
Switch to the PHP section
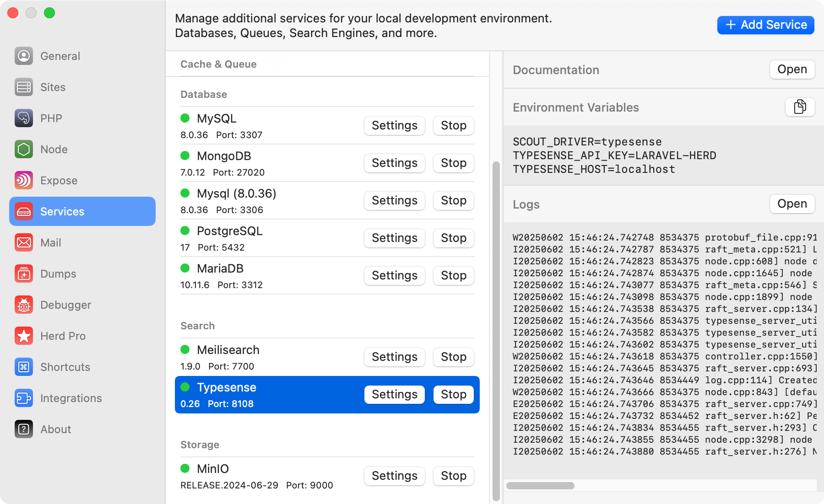tap(51, 118)
